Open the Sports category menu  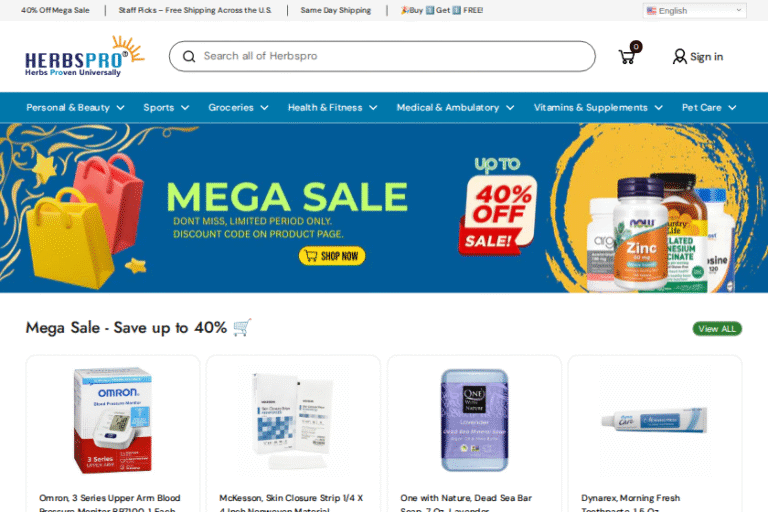[166, 107]
